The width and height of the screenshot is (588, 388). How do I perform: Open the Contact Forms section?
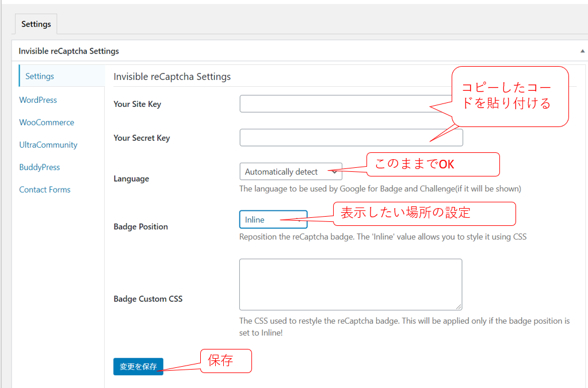pyautogui.click(x=45, y=190)
